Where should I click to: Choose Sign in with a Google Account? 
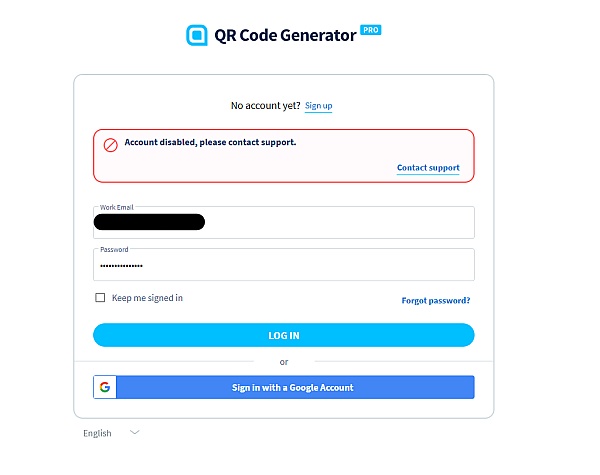284,387
